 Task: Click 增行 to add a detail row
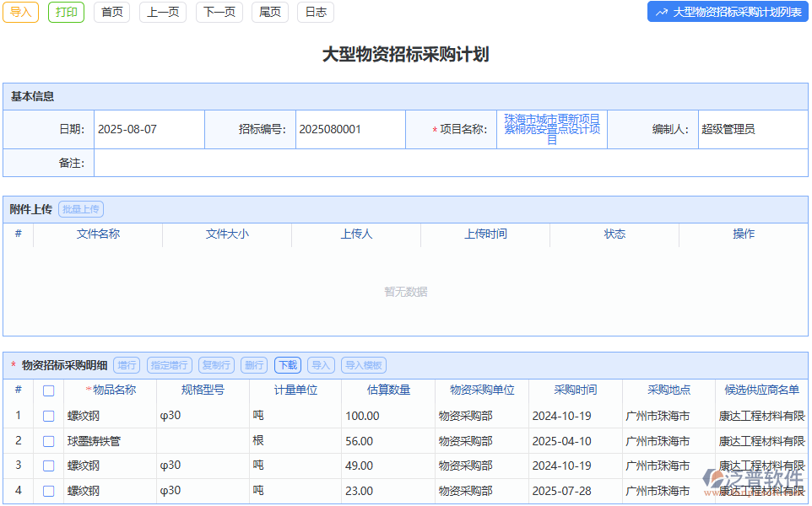(127, 365)
